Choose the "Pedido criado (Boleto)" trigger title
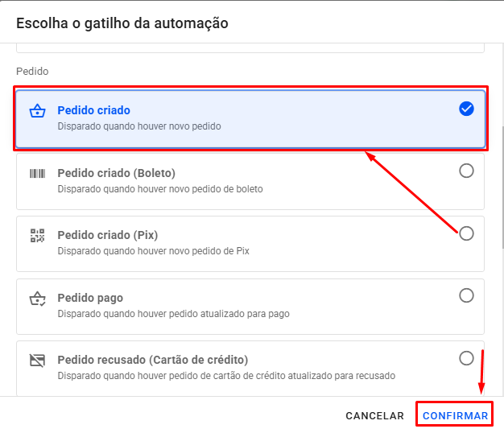Image resolution: width=504 pixels, height=433 pixels. click(116, 173)
